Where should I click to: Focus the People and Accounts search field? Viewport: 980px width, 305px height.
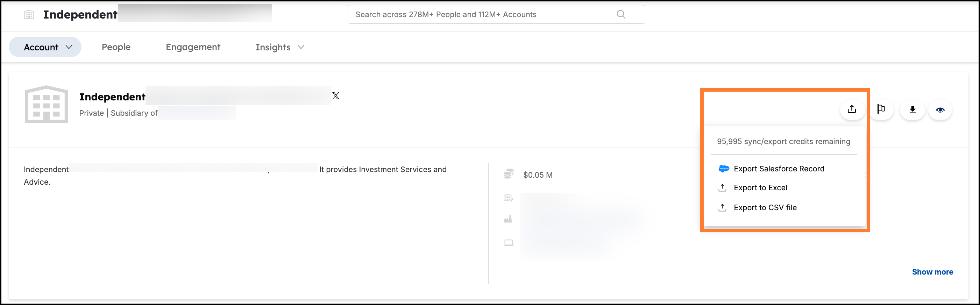496,14
